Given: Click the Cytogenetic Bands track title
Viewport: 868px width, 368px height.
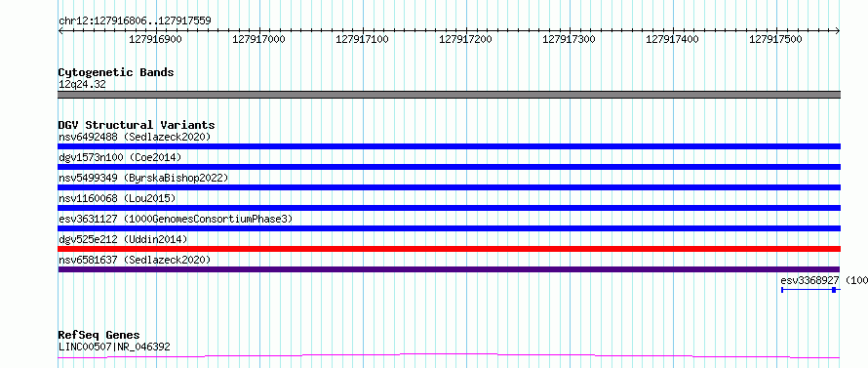Looking at the screenshot, I should point(116,72).
